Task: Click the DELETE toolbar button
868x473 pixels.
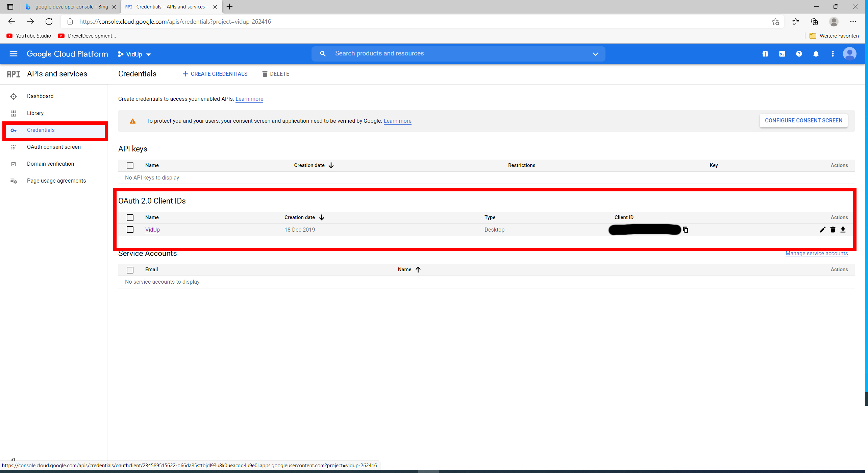Action: 276,74
